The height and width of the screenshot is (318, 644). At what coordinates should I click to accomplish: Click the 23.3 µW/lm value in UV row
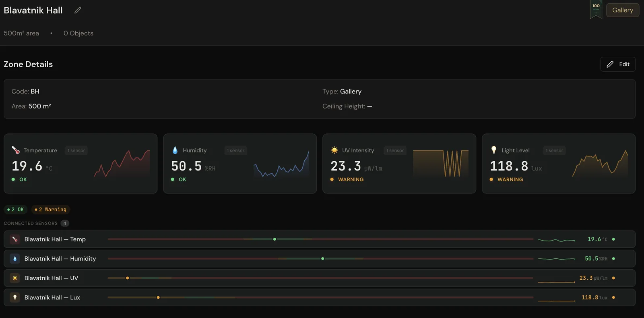[x=593, y=278]
